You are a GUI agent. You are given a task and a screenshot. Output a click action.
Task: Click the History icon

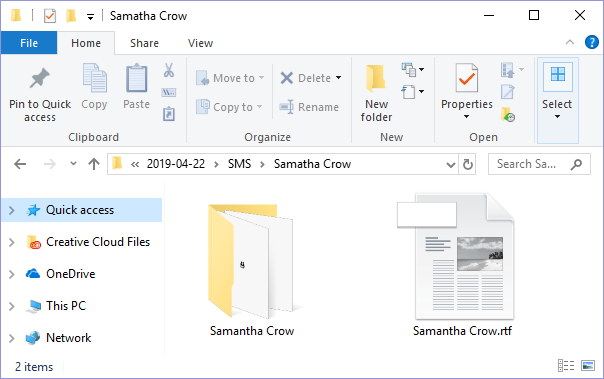click(x=508, y=114)
